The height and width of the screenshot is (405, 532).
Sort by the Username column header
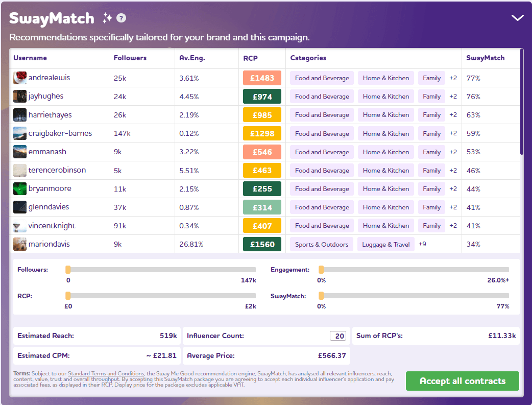click(x=30, y=58)
